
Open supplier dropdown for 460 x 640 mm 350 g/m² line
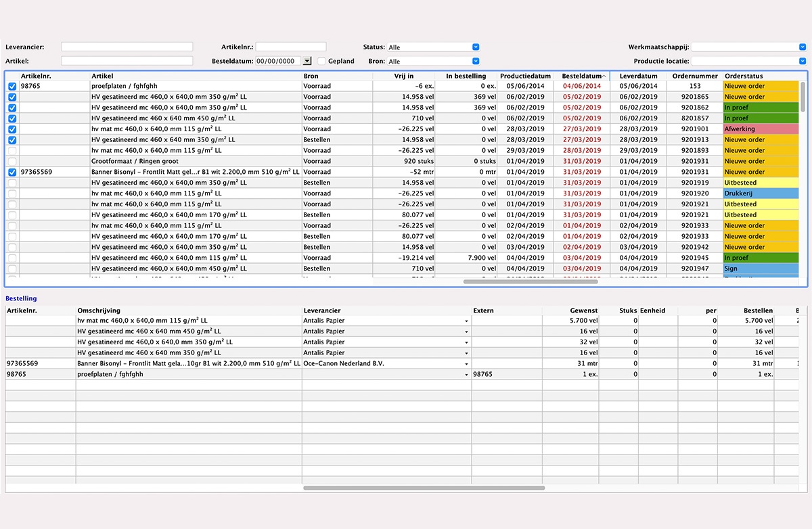pos(466,352)
